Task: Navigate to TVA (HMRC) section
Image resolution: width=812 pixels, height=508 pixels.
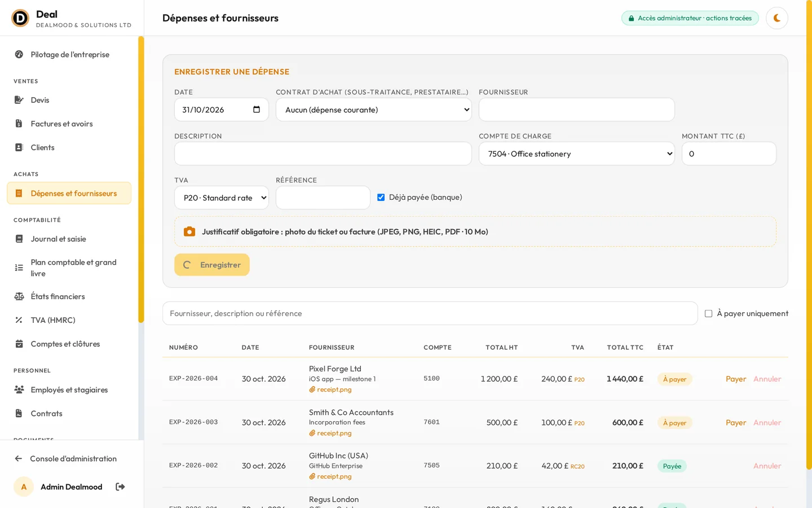Action: [69, 320]
